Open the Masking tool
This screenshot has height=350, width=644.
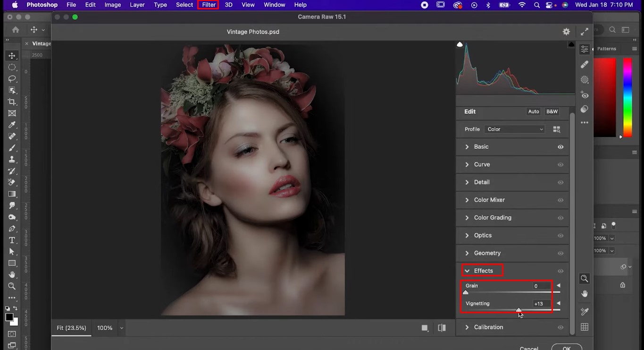585,80
